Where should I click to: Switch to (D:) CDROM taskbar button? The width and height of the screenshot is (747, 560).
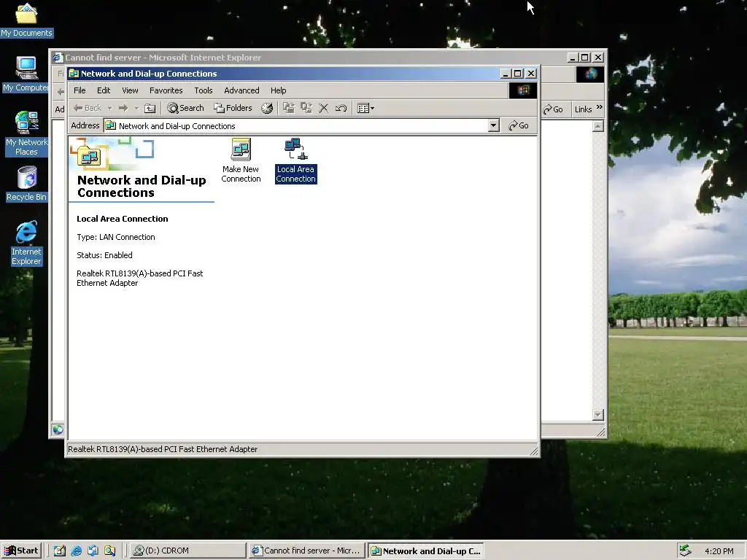pyautogui.click(x=187, y=551)
